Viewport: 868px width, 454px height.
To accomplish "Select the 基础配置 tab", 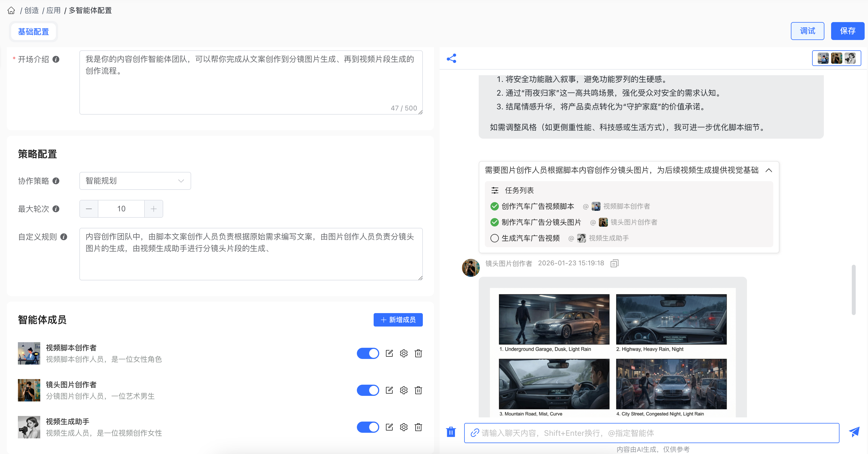I will click(33, 32).
